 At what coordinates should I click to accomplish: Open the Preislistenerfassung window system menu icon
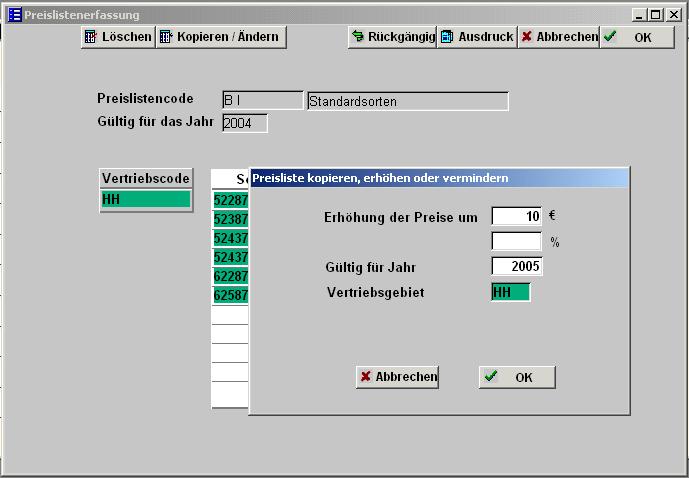pos(14,15)
